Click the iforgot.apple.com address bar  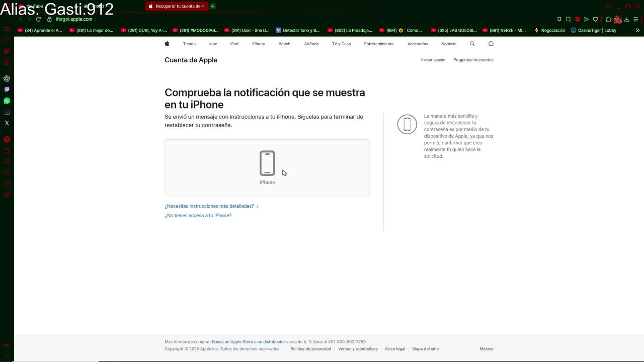[74, 19]
